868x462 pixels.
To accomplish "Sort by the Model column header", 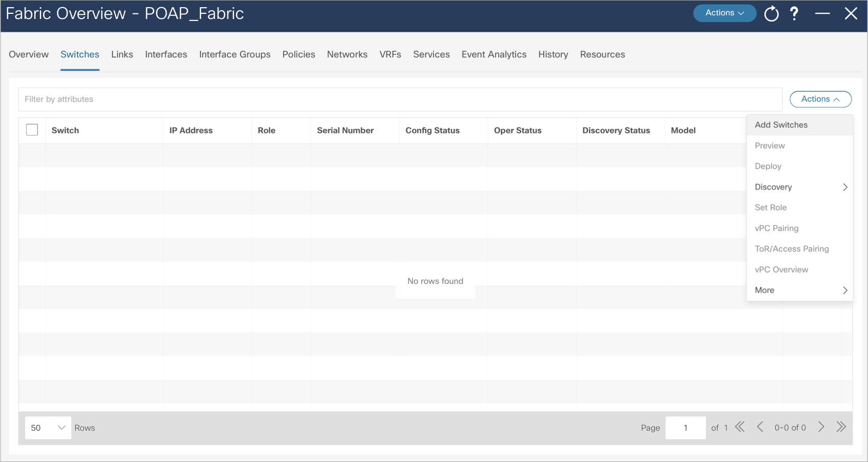I will point(683,130).
